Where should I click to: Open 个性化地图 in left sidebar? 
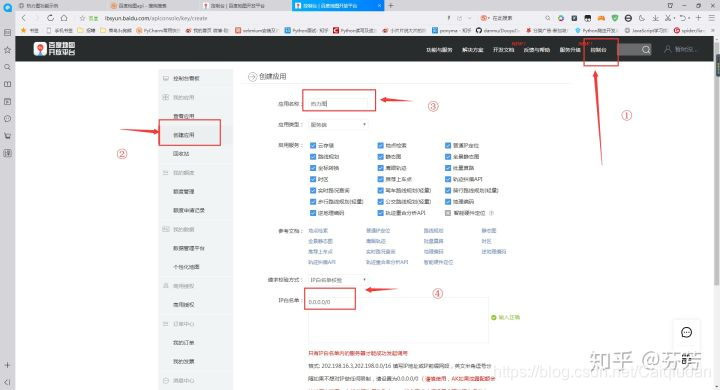pyautogui.click(x=186, y=267)
